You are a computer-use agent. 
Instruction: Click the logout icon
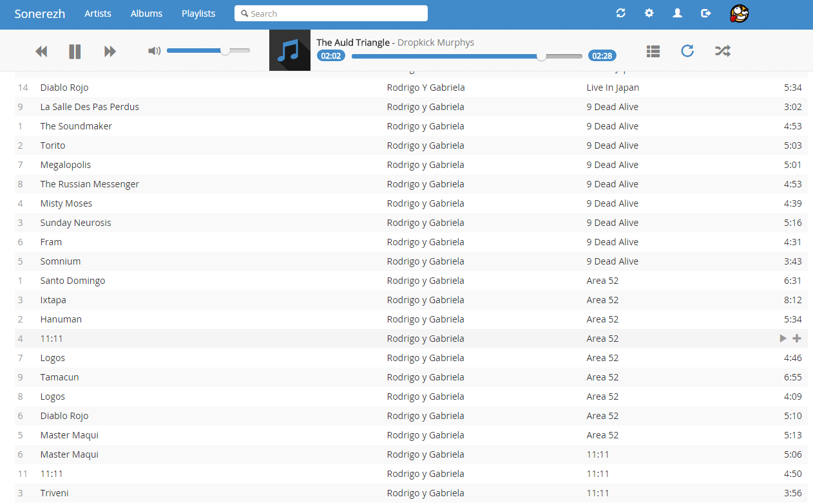[706, 13]
